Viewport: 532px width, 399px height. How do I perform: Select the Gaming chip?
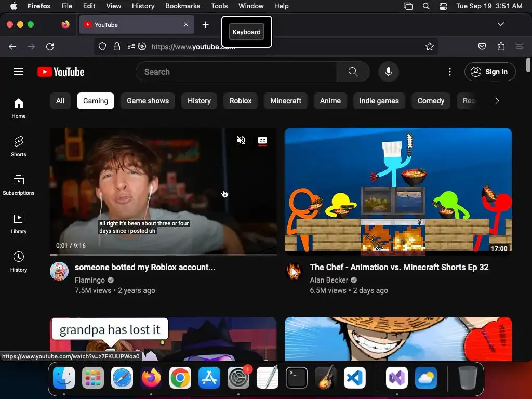[x=96, y=101]
